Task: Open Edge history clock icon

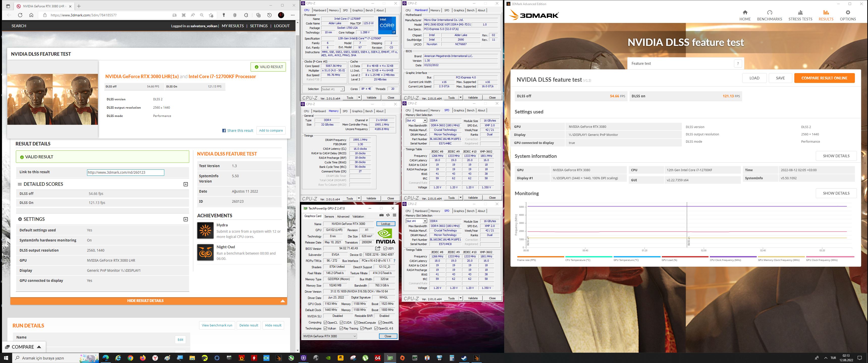Action: point(269,15)
